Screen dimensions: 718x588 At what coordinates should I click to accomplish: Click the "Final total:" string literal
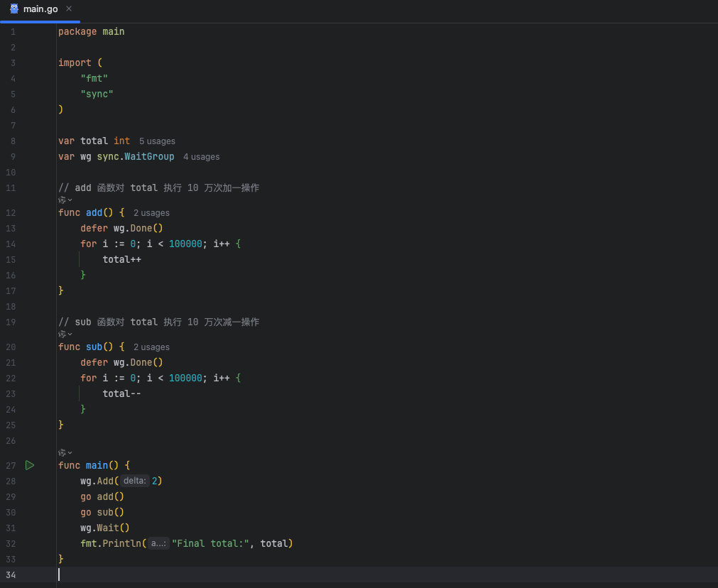210,543
